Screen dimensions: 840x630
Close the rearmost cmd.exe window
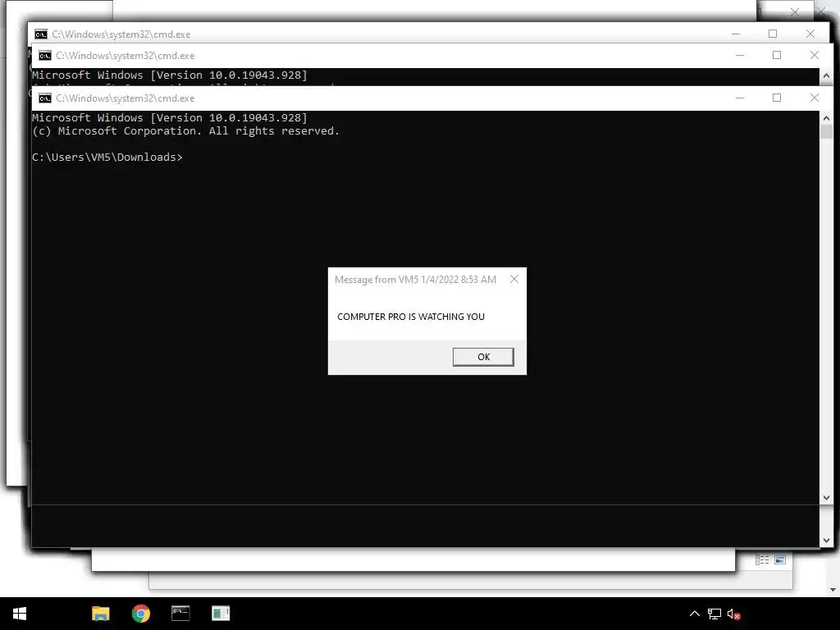coord(810,34)
